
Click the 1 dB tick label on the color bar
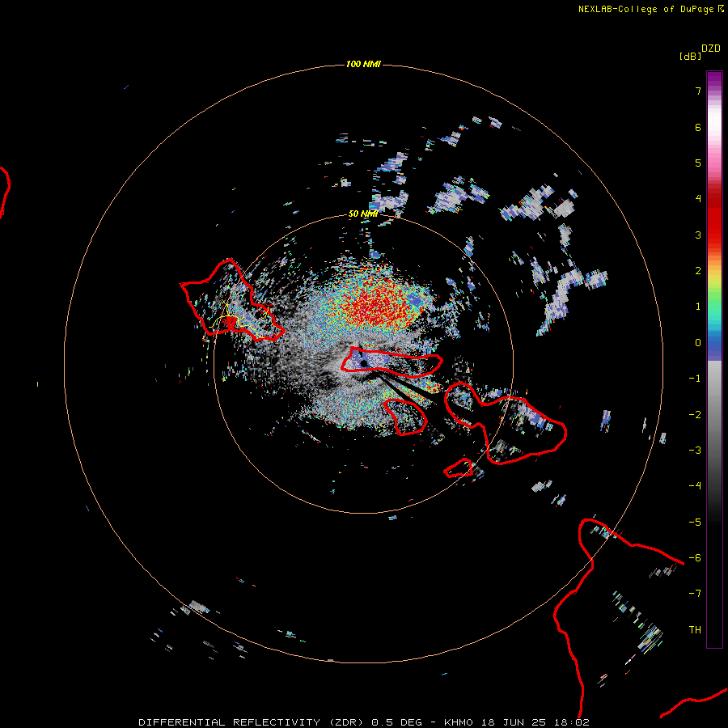698,307
